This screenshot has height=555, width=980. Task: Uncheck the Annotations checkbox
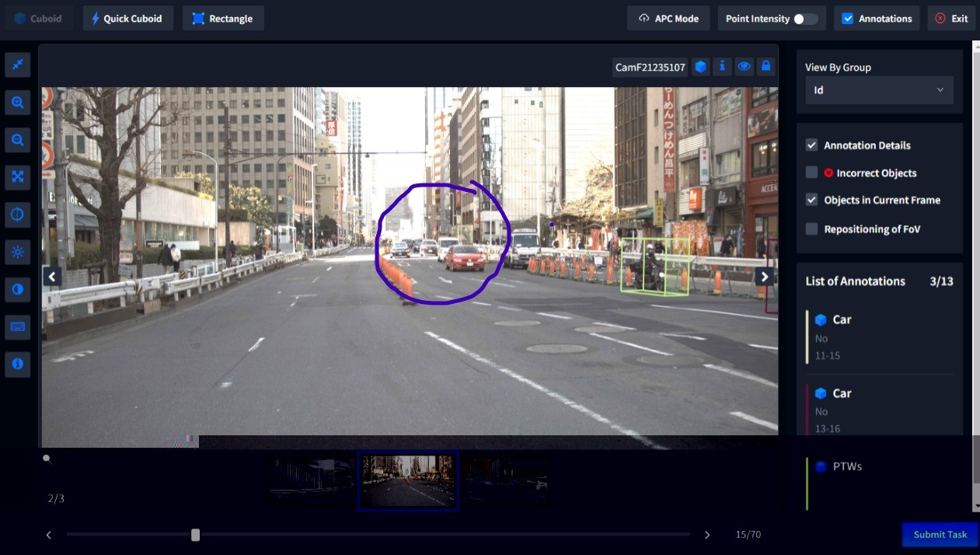tap(847, 19)
